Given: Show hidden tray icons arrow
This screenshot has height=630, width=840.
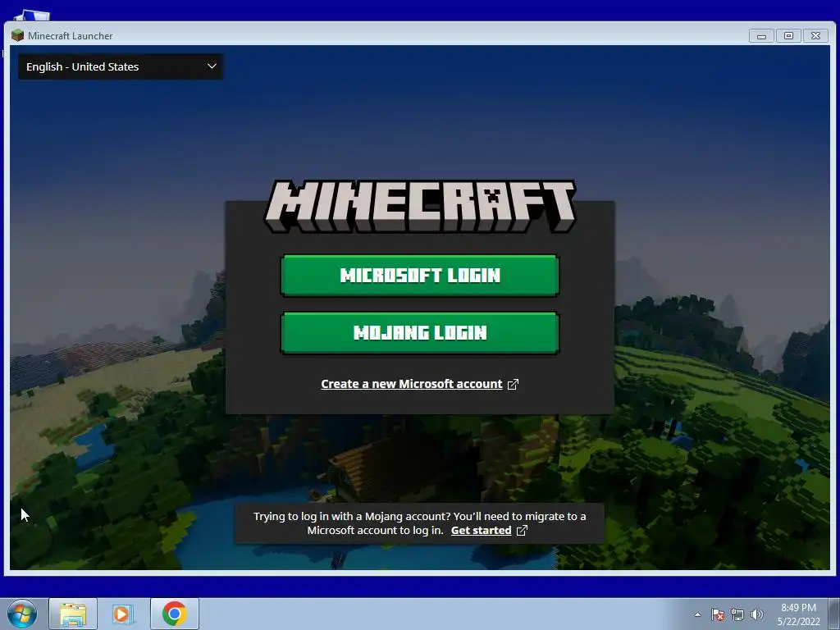Looking at the screenshot, I should pos(697,614).
